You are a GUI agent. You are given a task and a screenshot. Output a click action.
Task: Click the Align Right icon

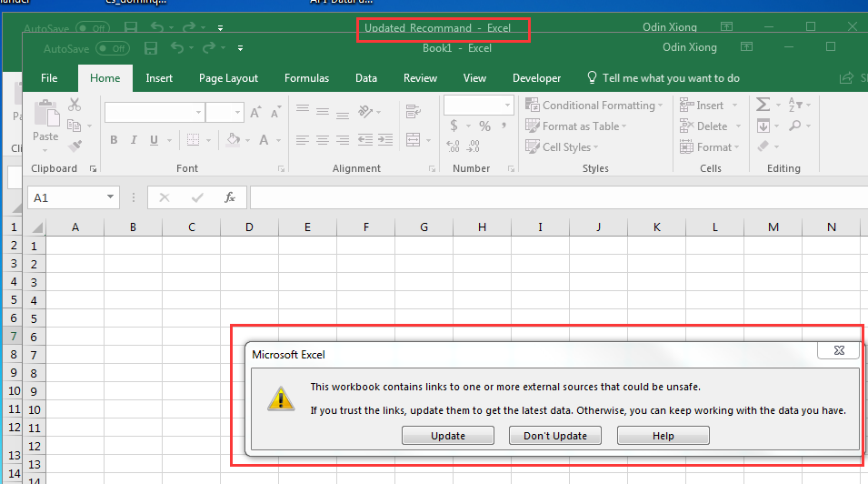pos(343,140)
